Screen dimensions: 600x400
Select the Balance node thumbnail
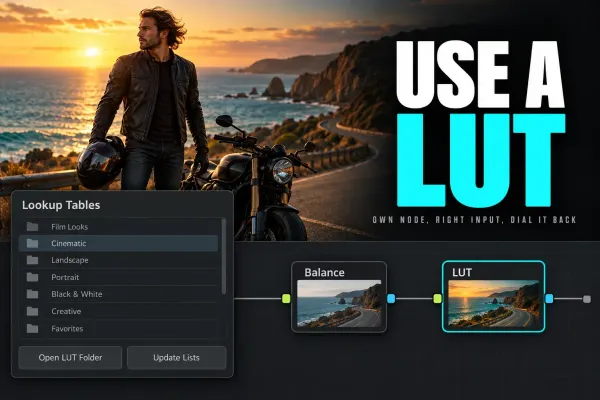tap(339, 304)
